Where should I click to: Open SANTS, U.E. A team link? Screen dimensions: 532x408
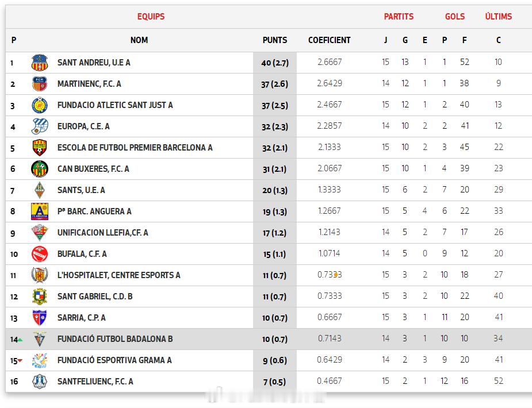tap(81, 190)
